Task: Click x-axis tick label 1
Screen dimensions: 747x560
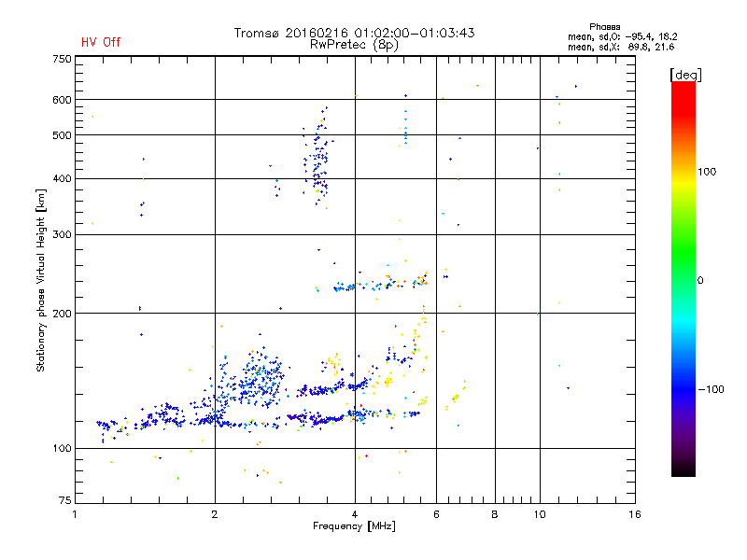Action: tap(75, 514)
